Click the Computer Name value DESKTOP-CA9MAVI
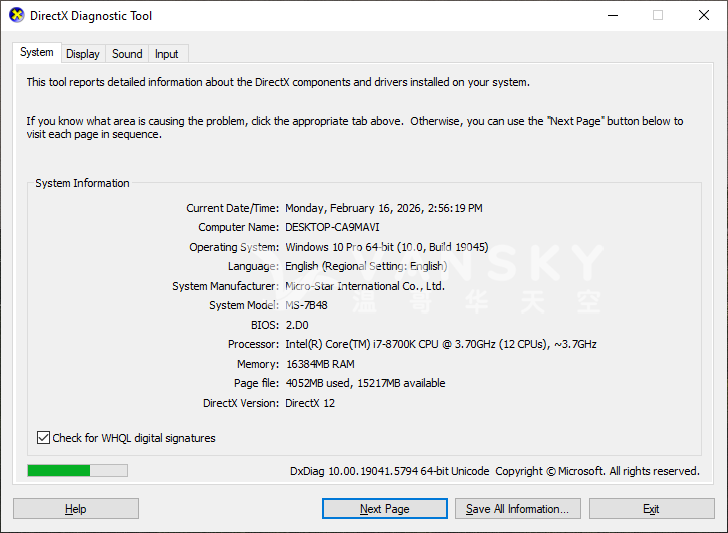 tap(332, 227)
